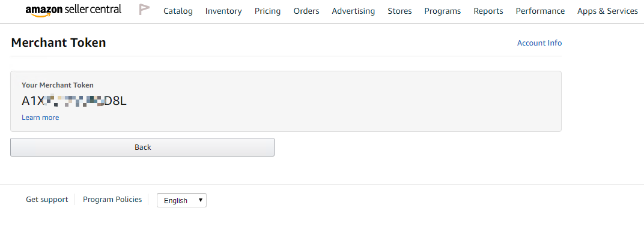Viewport: 644px width, 226px height.
Task: Click the Amazon Seller Central logo
Action: tap(73, 10)
